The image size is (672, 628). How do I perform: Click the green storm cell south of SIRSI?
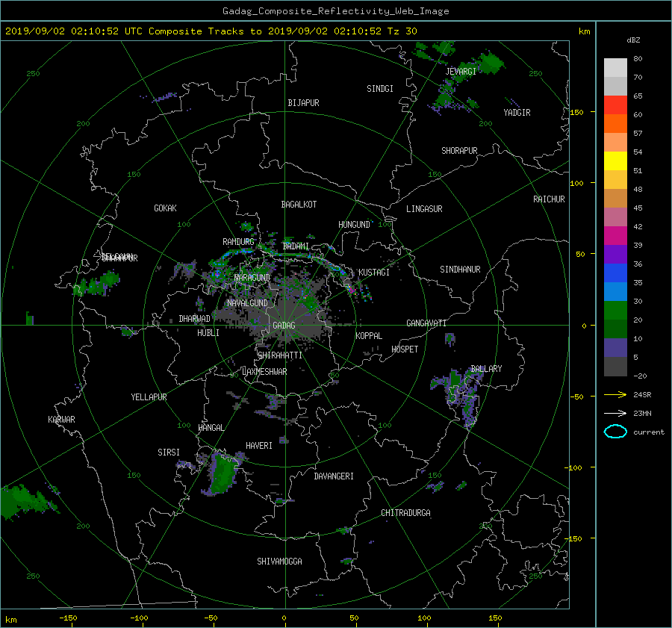coord(223,475)
